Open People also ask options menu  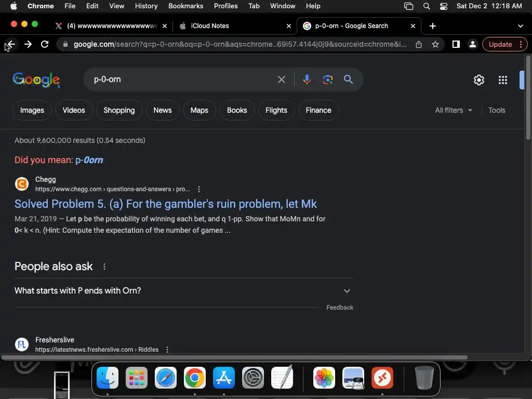[x=104, y=267]
